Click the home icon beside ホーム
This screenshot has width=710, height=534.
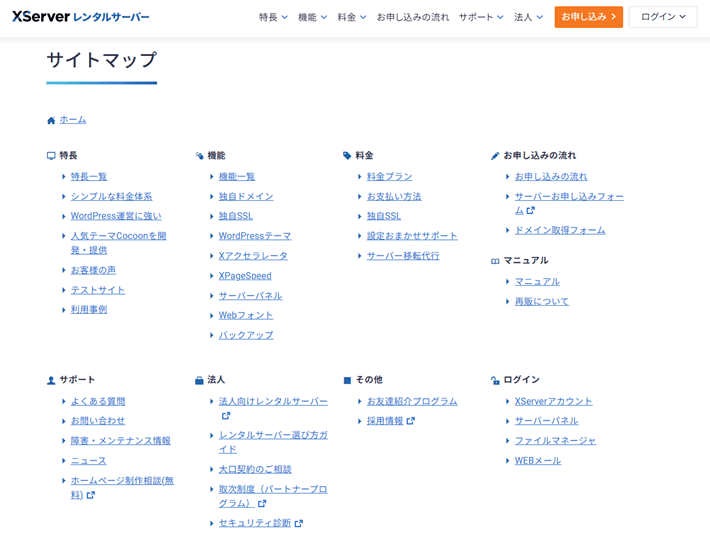(x=51, y=120)
